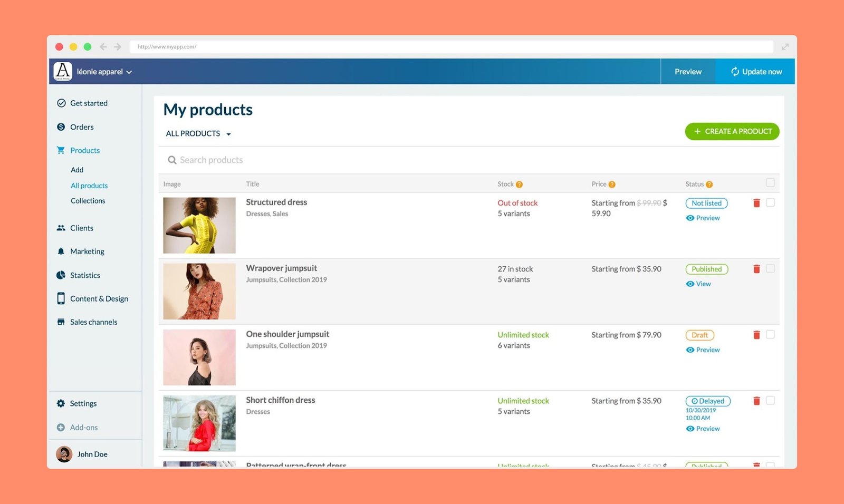Screen dimensions: 844x504
Task: Open John Doe account name
Action: coord(92,454)
